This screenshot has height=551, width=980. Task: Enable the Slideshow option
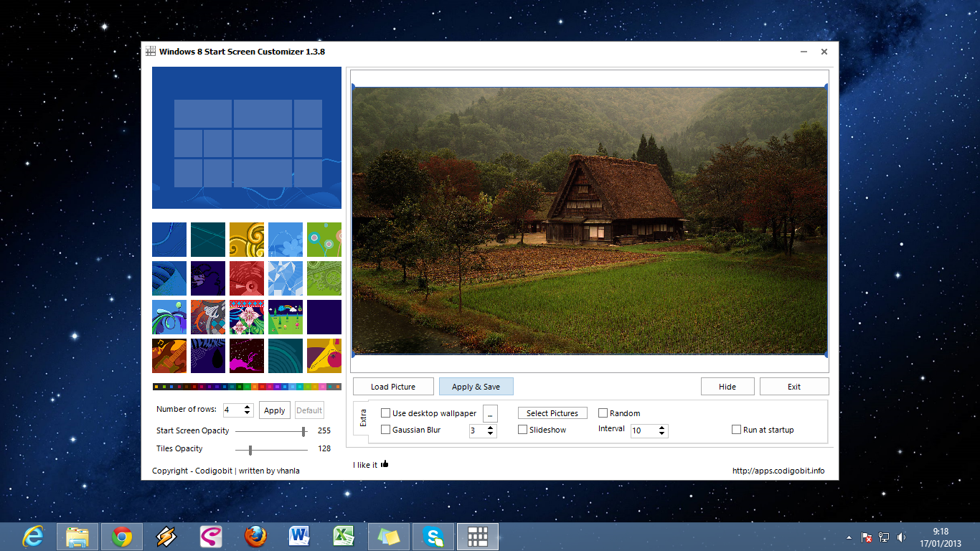(523, 429)
